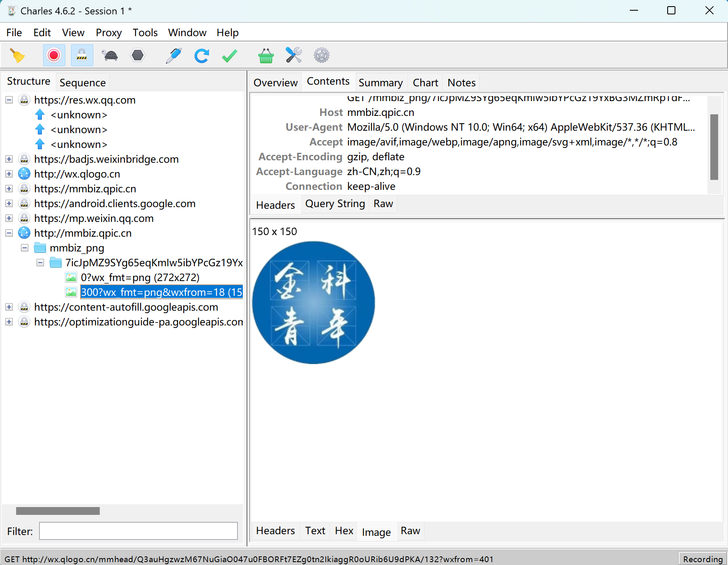Click the request headers vertical scrollbar
The height and width of the screenshot is (565, 728).
point(714,147)
